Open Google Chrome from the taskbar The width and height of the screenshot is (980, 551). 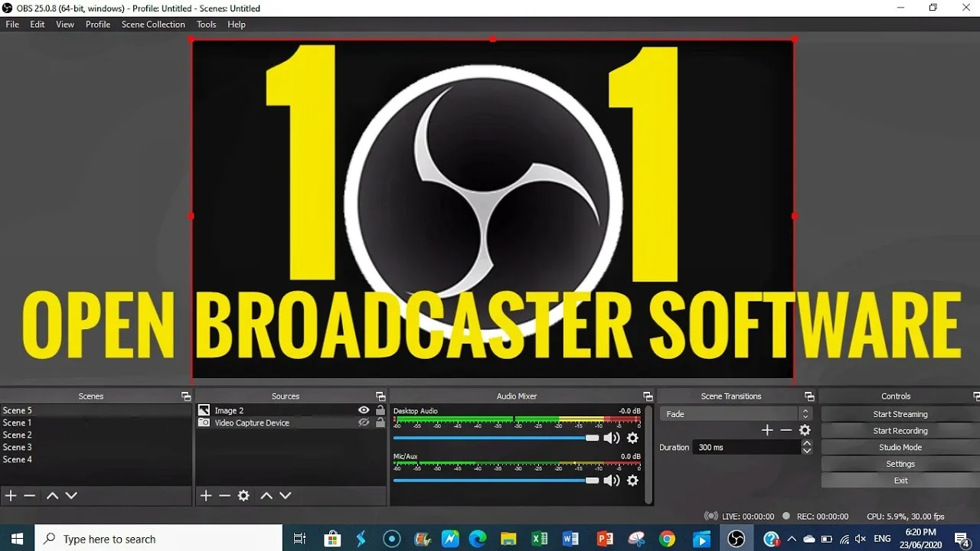tap(667, 539)
